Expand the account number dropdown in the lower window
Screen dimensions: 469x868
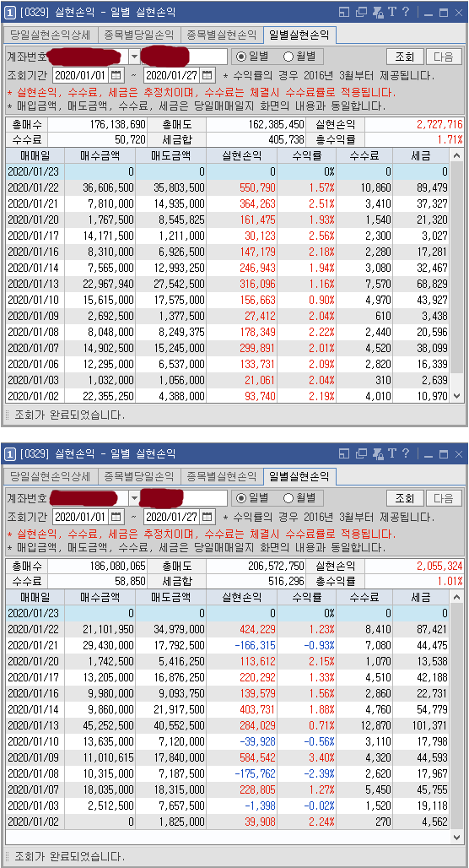[x=134, y=499]
